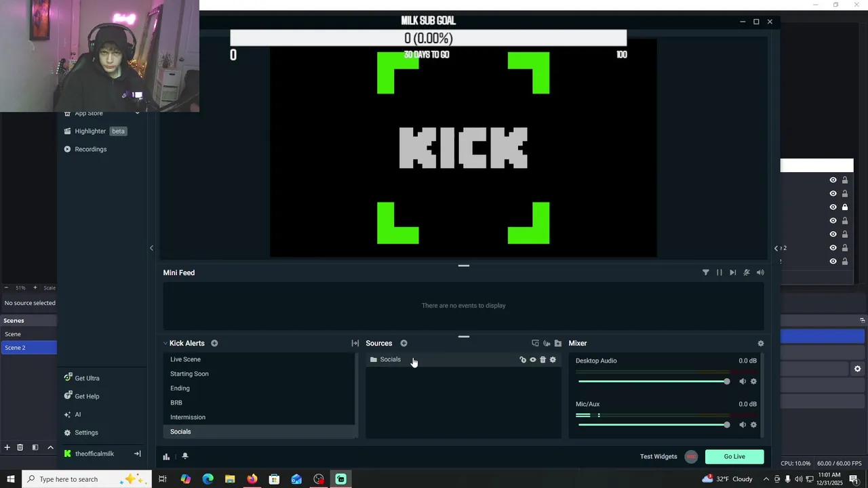Hide the Socials source folder
The image size is (868, 488).
pos(533,360)
